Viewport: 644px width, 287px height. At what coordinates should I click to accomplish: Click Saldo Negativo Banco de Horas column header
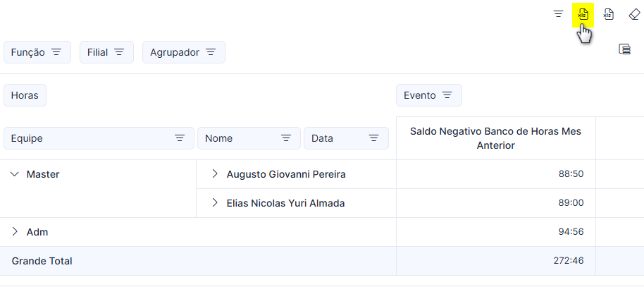[x=496, y=138]
